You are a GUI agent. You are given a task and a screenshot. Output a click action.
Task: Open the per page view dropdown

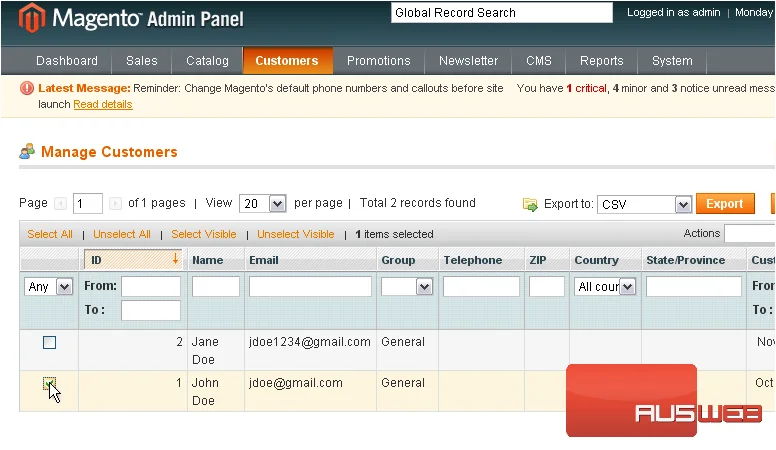262,203
